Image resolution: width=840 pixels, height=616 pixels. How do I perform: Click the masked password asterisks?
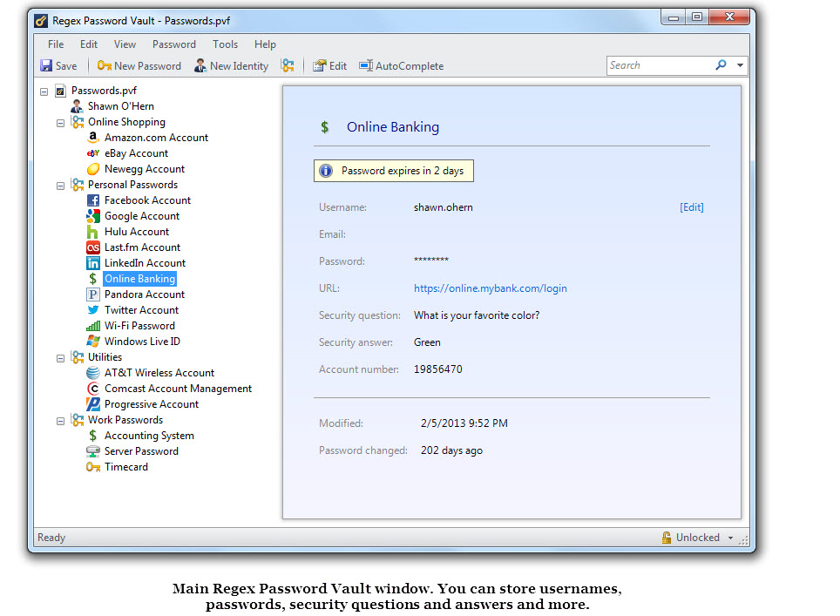coord(431,261)
